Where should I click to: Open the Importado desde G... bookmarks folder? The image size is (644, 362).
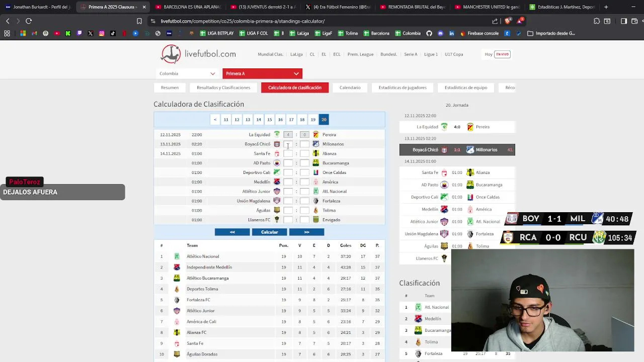pyautogui.click(x=551, y=33)
